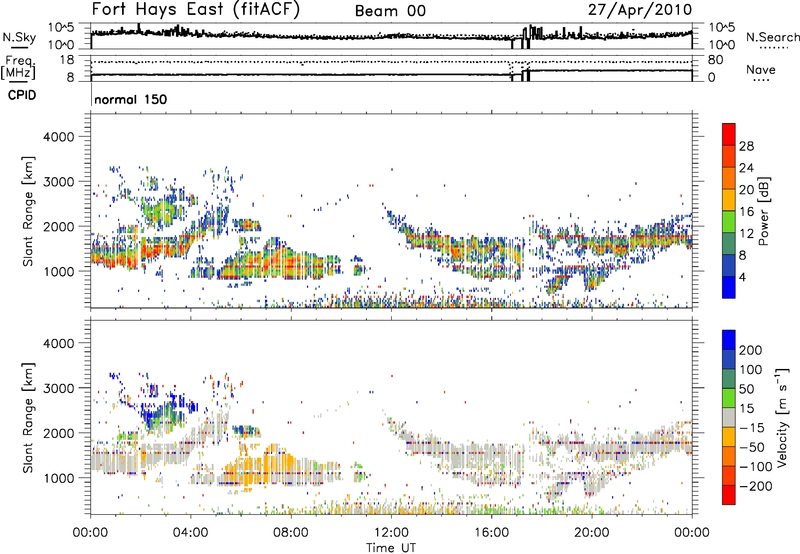Image resolution: width=800 pixels, height=554 pixels.
Task: Click 'Slant Range [km]' label of velocity panel
Action: pos(28,417)
